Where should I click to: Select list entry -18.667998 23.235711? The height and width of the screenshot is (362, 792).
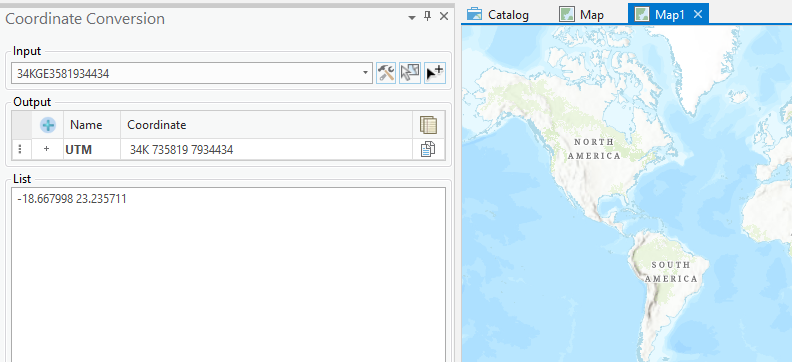(x=72, y=199)
